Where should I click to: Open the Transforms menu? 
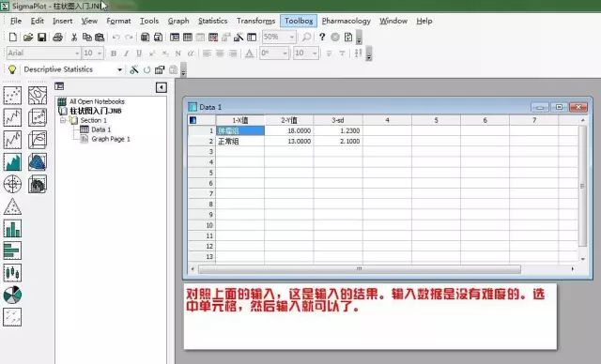(x=255, y=21)
